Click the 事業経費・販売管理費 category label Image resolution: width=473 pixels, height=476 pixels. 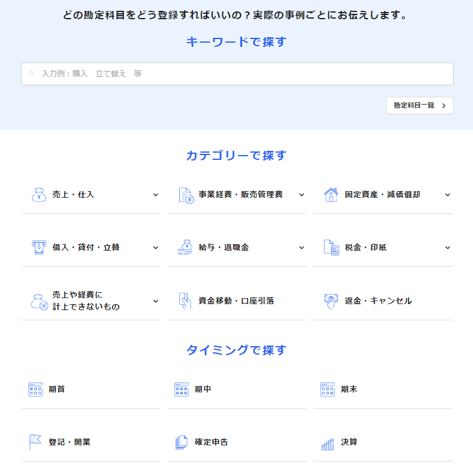coord(241,195)
